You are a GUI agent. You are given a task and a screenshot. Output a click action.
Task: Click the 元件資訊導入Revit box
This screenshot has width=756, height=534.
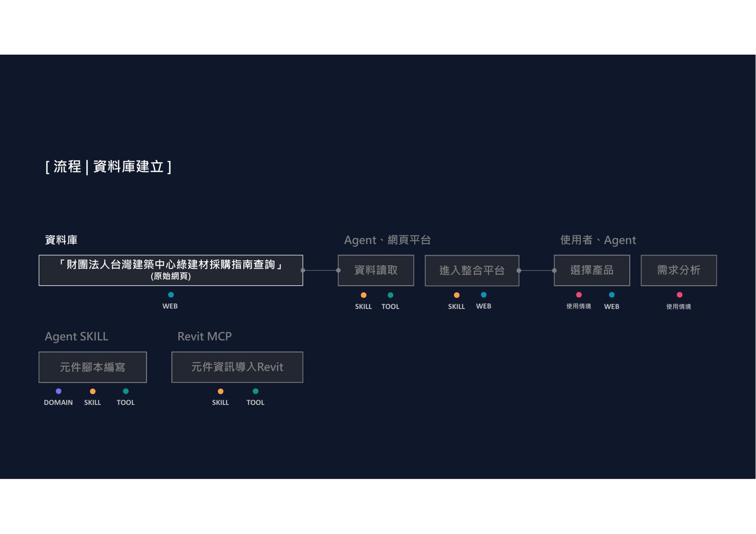[237, 367]
